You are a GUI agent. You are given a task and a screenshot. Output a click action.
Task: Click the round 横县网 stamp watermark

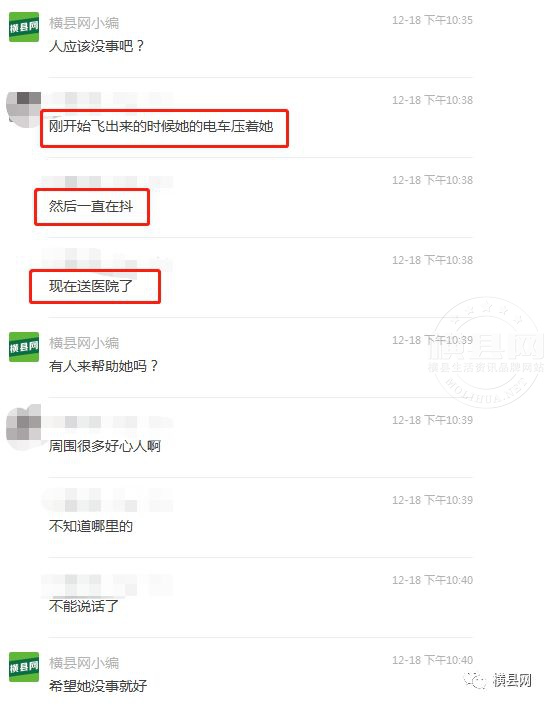pyautogui.click(x=487, y=352)
